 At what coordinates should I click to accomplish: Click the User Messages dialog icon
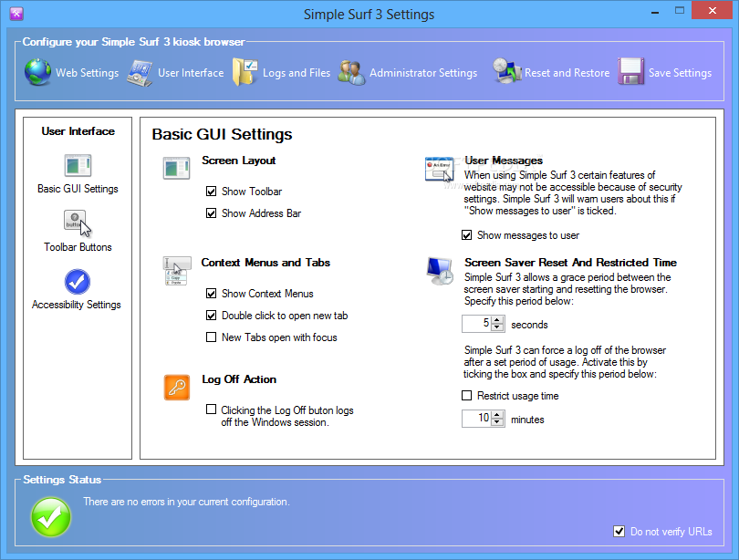[439, 170]
